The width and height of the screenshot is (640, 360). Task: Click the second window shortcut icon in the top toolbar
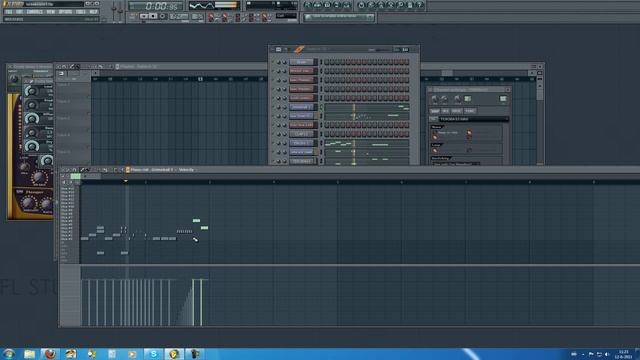tap(318, 5)
